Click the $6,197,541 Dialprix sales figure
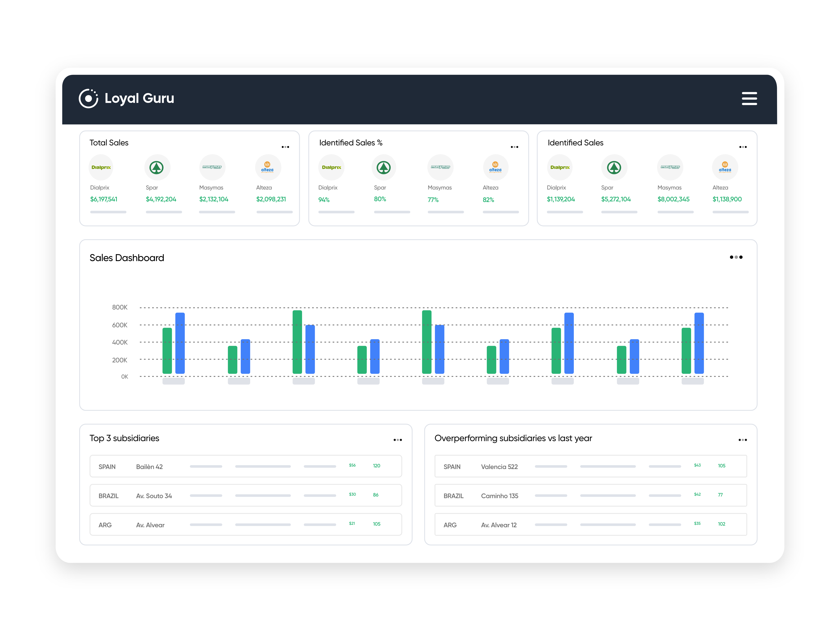 click(103, 199)
